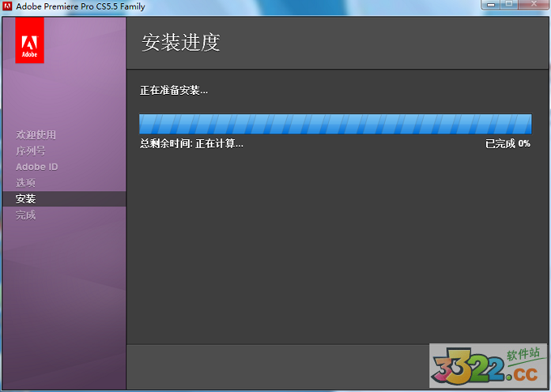Click the 安装进度 heading
This screenshot has width=551, height=392.
[181, 42]
